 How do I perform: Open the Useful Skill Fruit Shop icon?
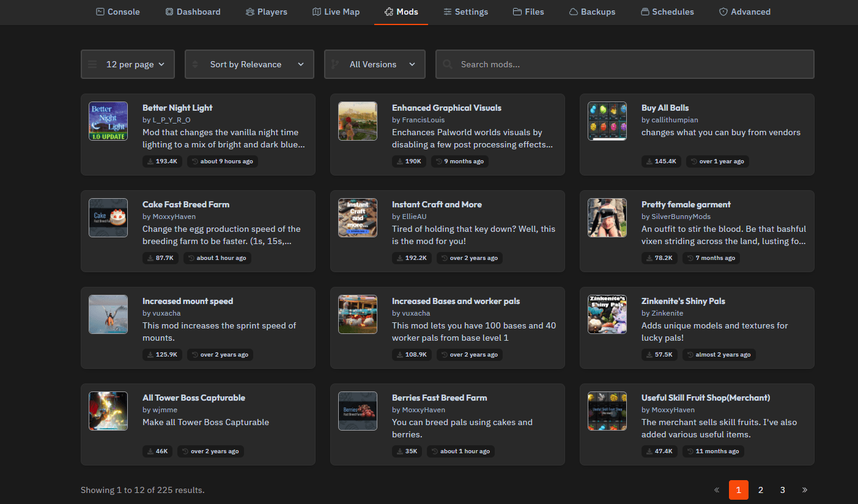pyautogui.click(x=607, y=411)
